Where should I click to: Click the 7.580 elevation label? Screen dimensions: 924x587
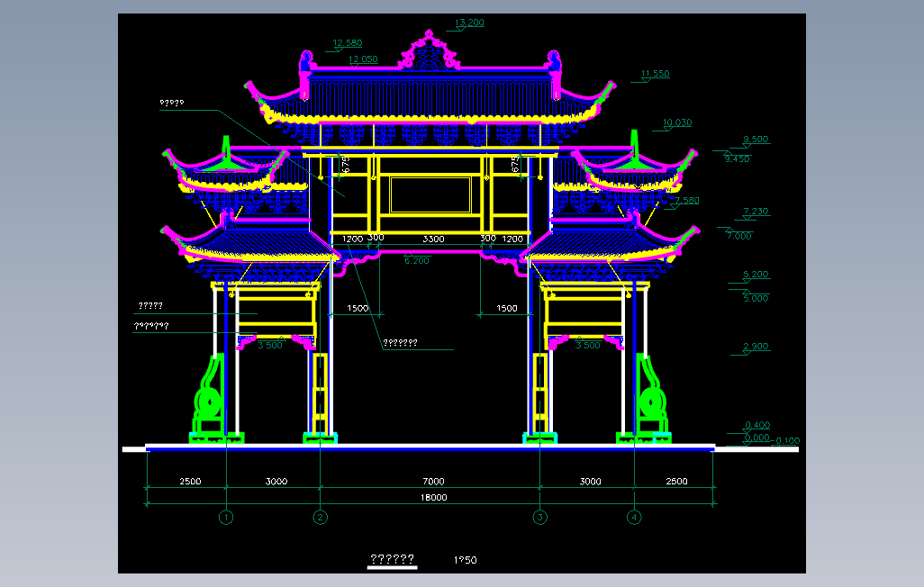pyautogui.click(x=687, y=201)
